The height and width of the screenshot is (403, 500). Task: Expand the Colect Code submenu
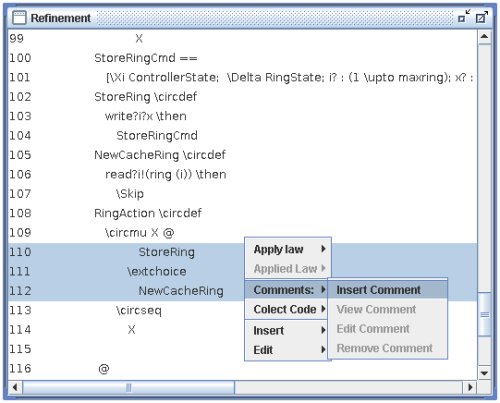[288, 309]
